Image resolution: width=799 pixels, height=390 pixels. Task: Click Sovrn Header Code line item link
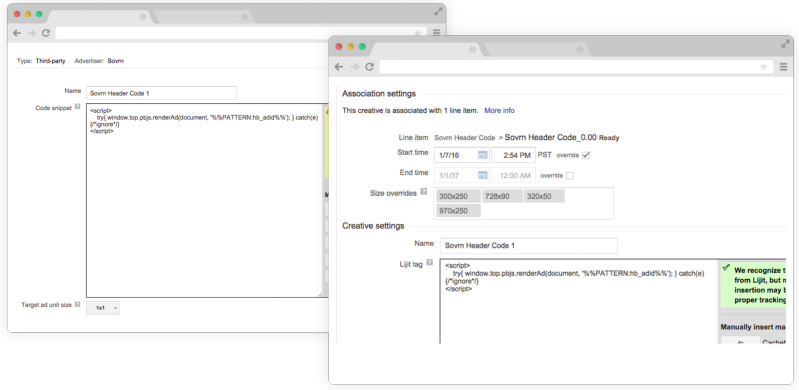pos(465,138)
